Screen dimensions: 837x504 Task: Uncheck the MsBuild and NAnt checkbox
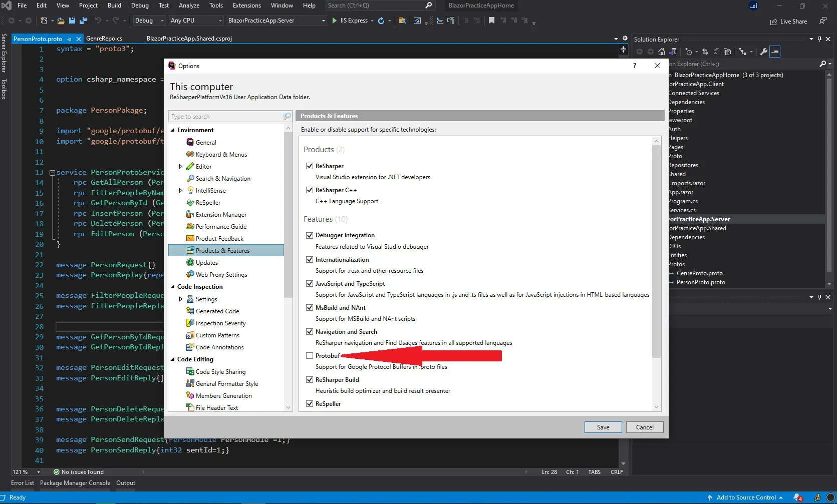[x=310, y=307]
